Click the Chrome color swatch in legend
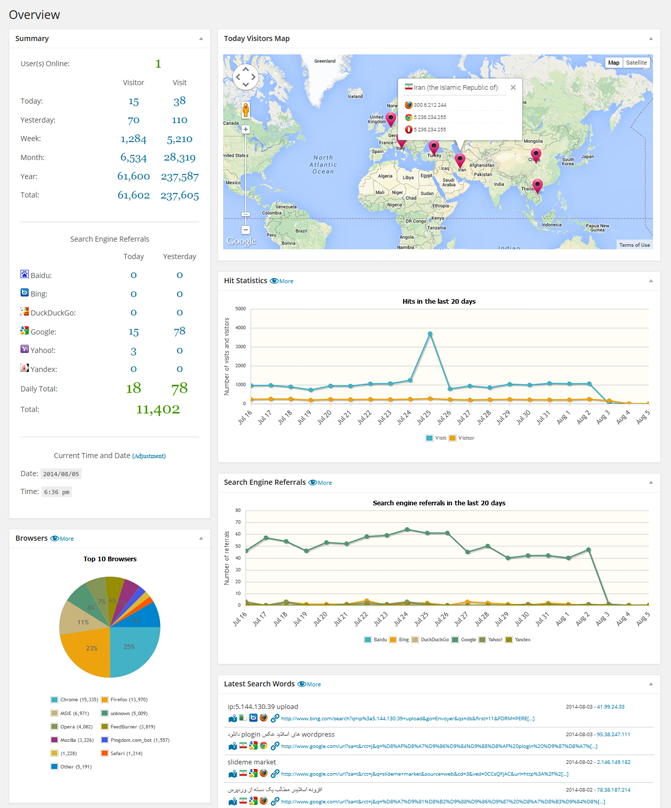Viewport: 671px width, 808px height. pyautogui.click(x=54, y=700)
